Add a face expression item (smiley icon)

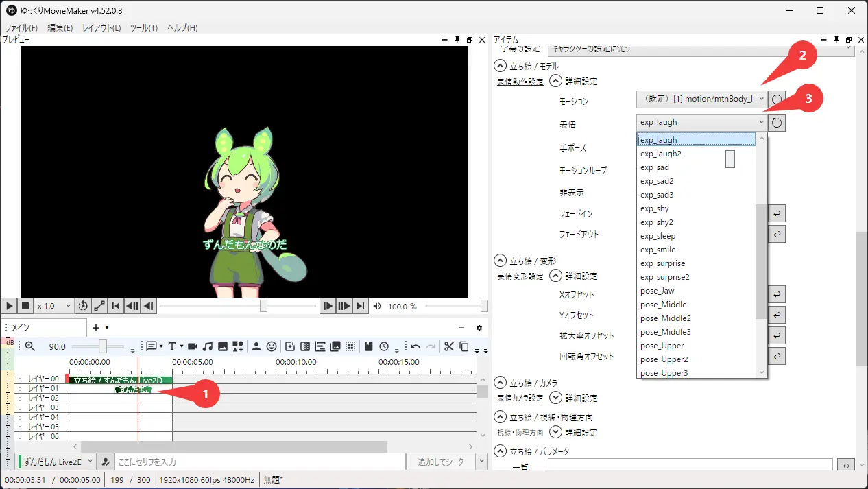click(x=272, y=346)
